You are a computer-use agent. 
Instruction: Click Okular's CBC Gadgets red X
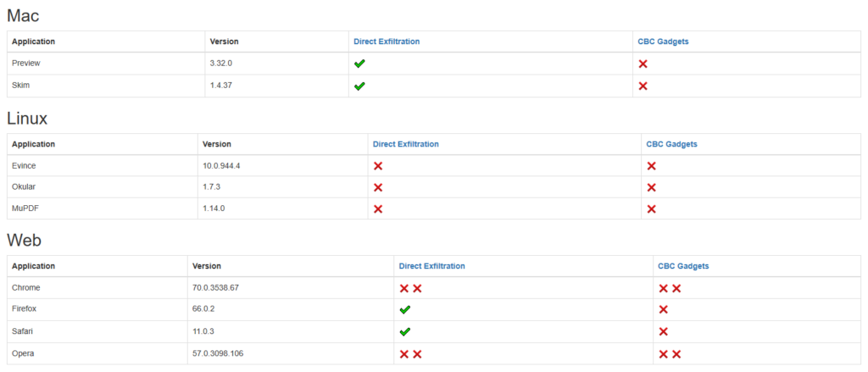pos(652,187)
